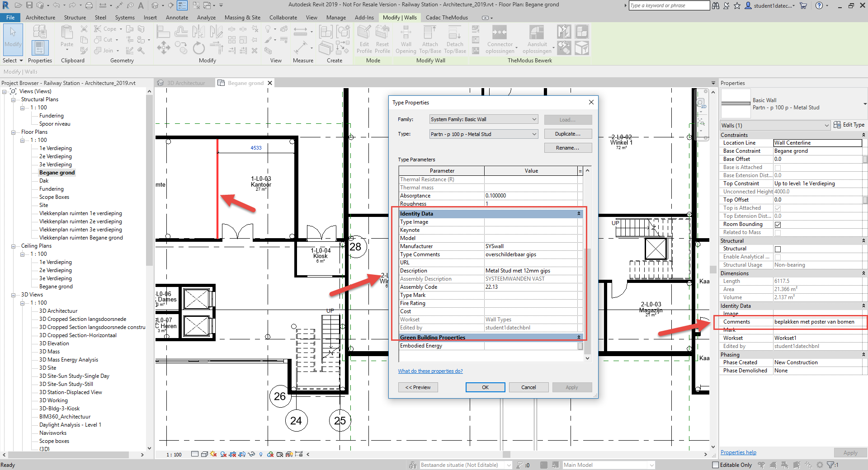Open the Family dropdown in Type Properties
Image resolution: width=868 pixels, height=470 pixels.
484,119
